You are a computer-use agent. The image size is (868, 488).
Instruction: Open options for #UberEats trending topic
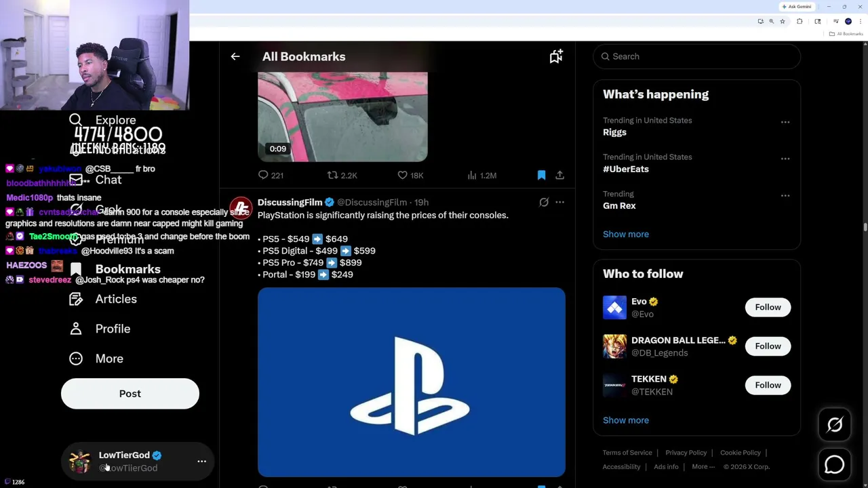[785, 159]
